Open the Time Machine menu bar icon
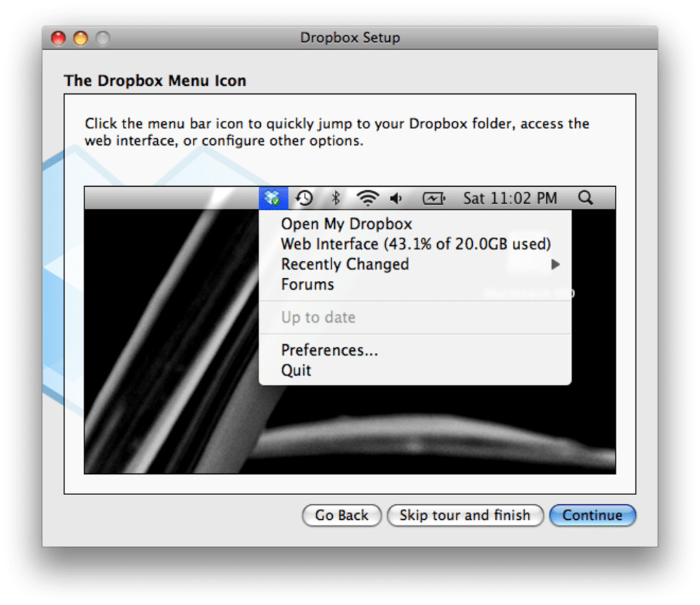The image size is (700, 605). [x=304, y=198]
